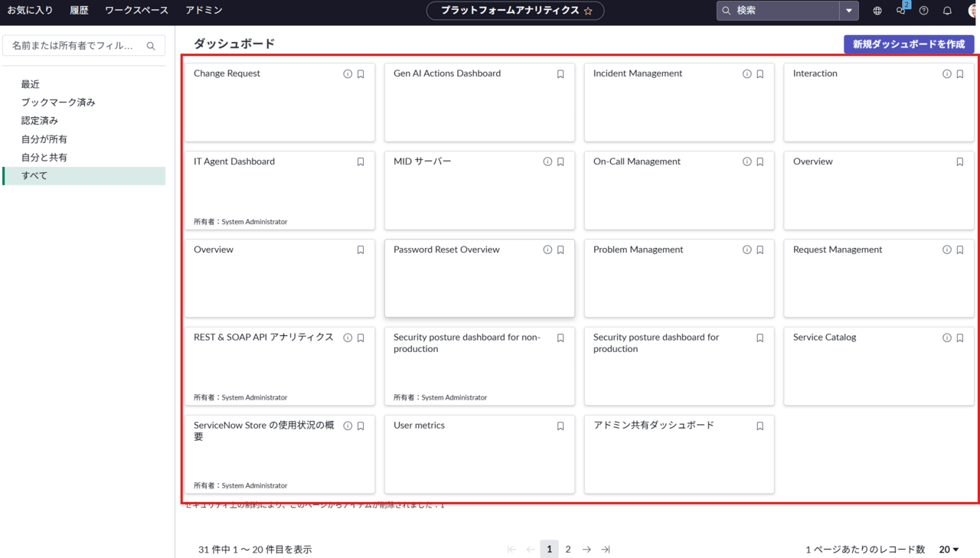Toggle bookmark on IT Agent Dashboard card
The height and width of the screenshot is (558, 980).
tap(361, 162)
